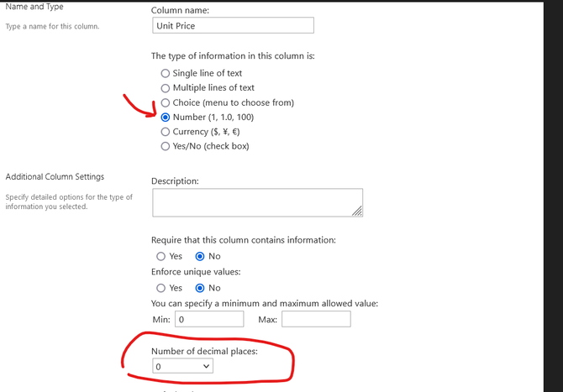Select Multiple lines of text option
The height and width of the screenshot is (392, 563).
[166, 88]
